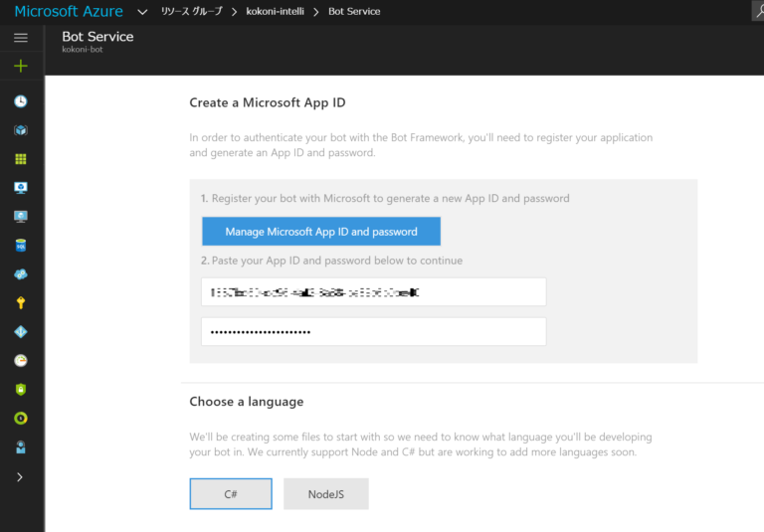Click the password input field

[373, 331]
